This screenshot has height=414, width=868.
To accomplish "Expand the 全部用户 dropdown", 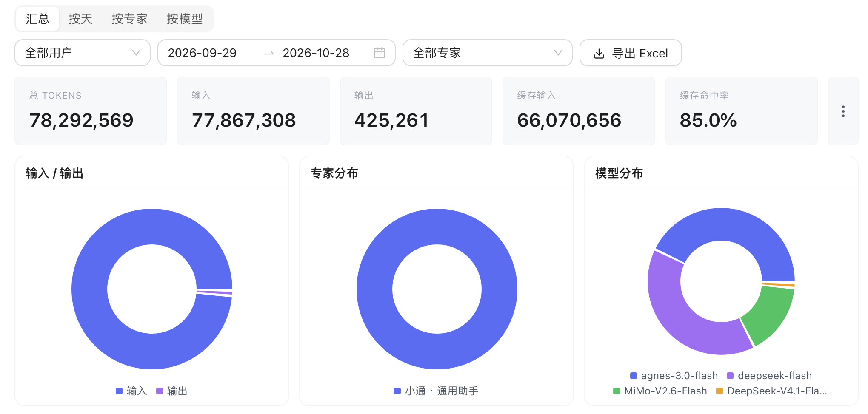I will pos(83,53).
